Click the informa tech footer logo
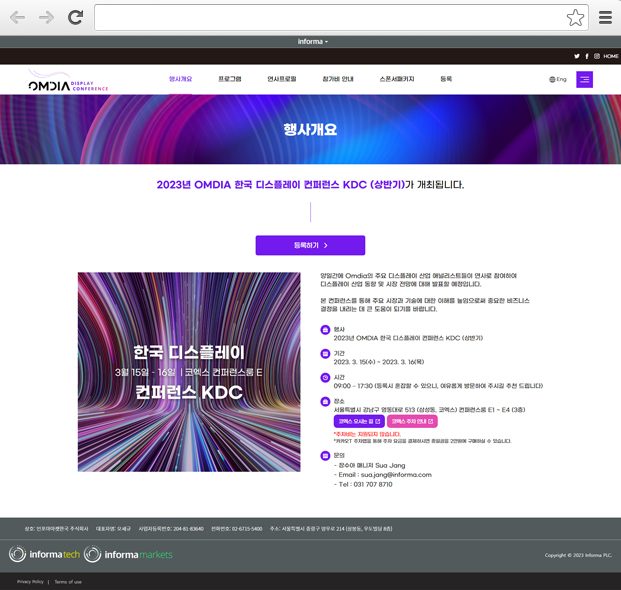Viewport: 621px width, 590px height. point(44,554)
